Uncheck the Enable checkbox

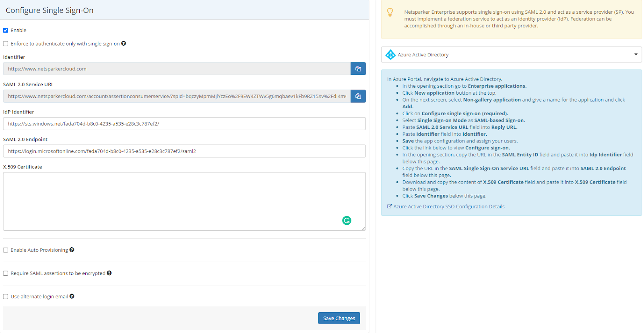[x=6, y=30]
